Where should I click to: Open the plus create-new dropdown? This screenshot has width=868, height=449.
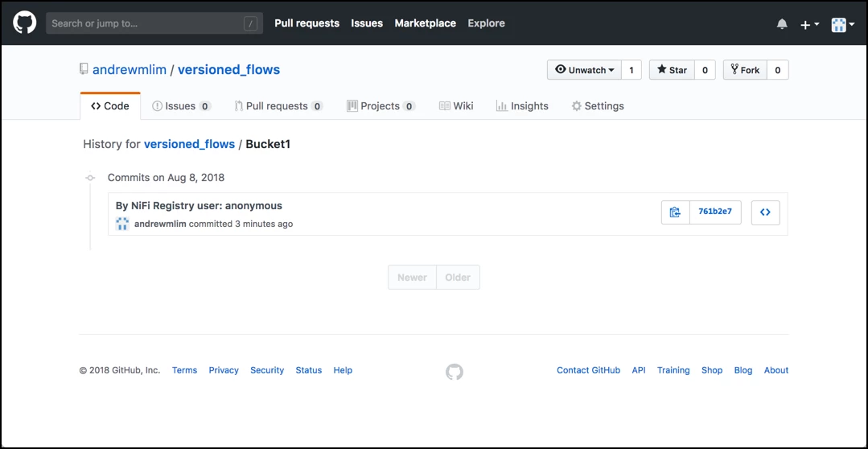[809, 24]
